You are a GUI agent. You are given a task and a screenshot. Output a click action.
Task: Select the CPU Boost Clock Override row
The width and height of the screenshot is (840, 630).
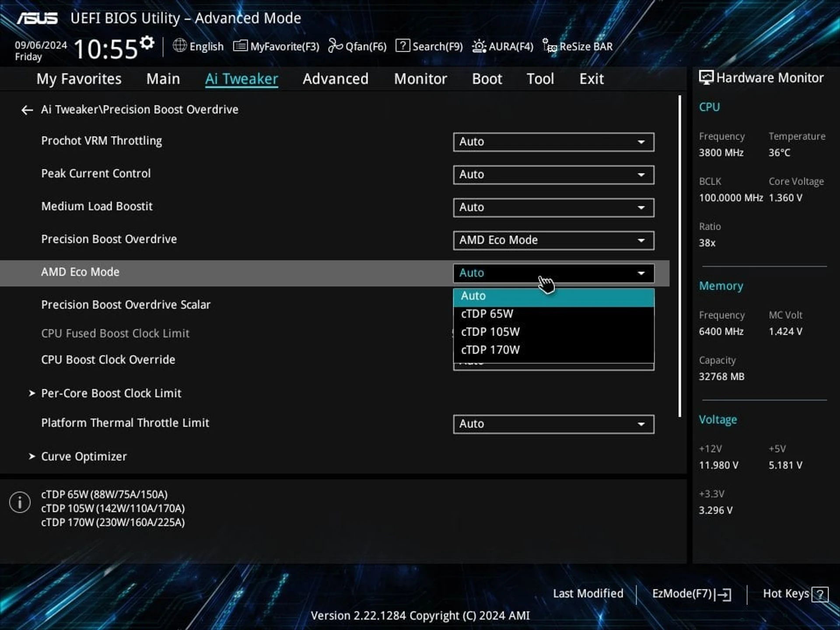coord(335,360)
